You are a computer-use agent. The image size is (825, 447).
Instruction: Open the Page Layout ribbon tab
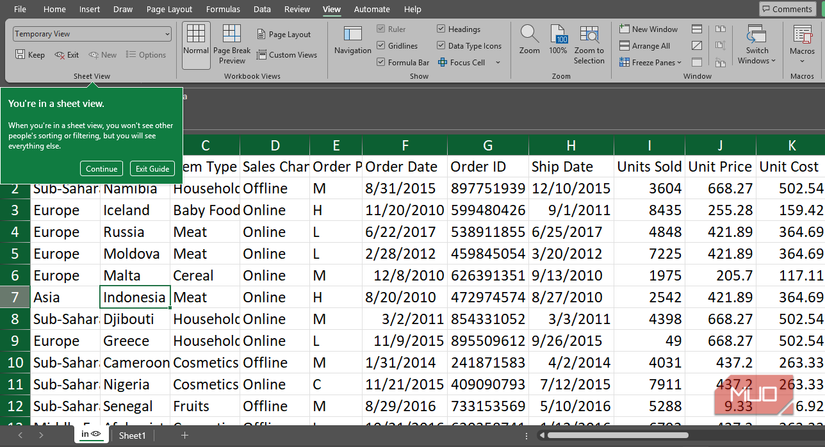pyautogui.click(x=169, y=9)
